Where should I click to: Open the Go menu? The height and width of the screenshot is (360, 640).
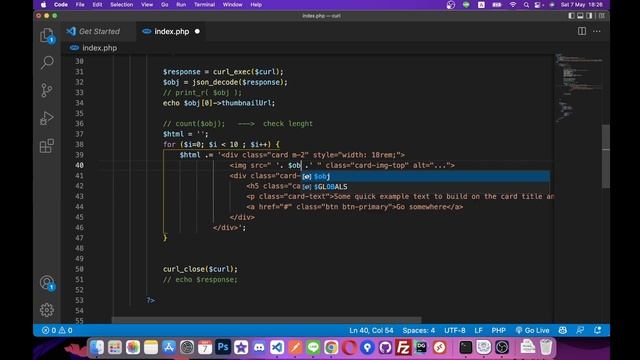click(164, 5)
